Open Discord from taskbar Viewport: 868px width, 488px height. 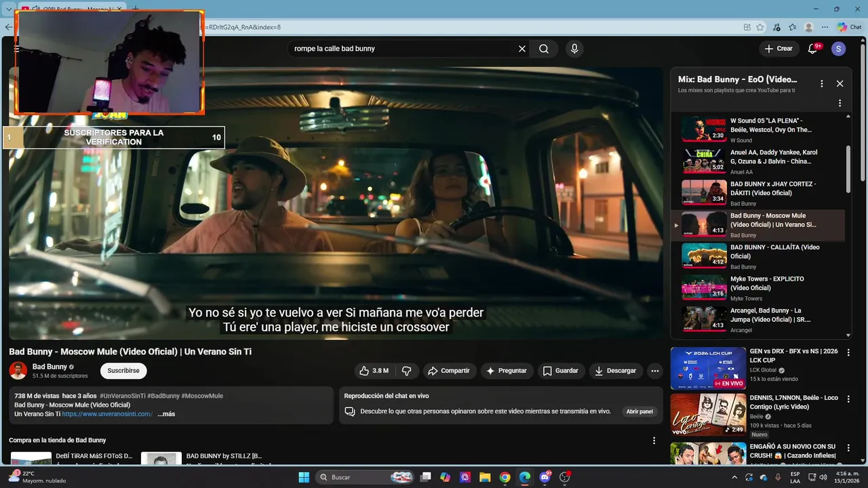tap(545, 477)
